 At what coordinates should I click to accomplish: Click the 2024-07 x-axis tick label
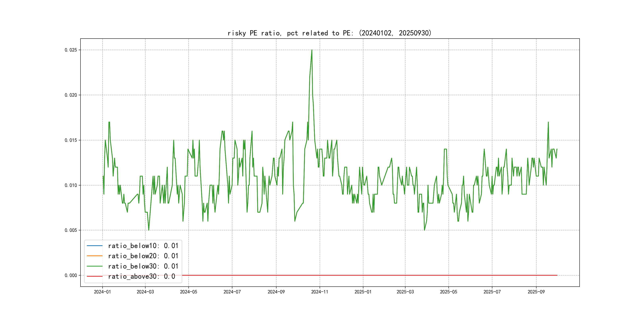(232, 292)
